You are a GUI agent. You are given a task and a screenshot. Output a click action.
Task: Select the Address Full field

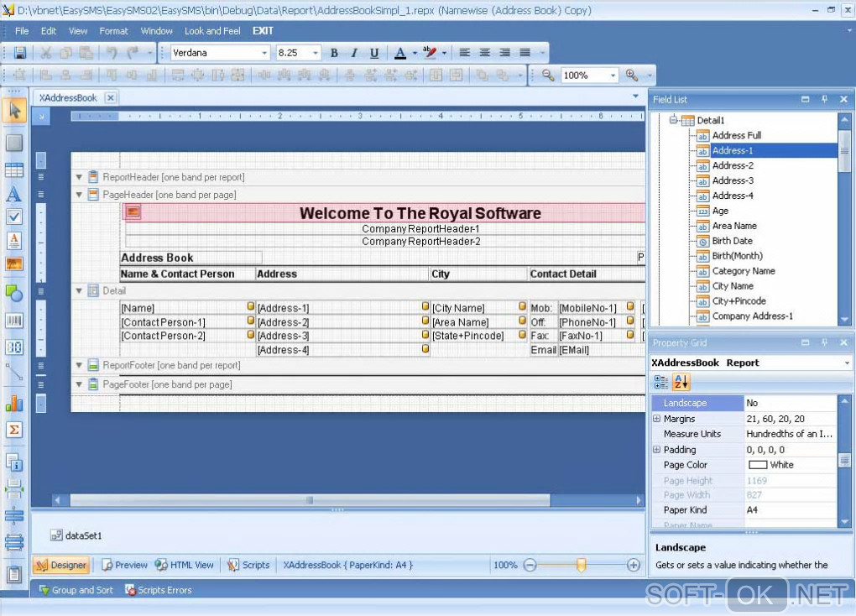(736, 135)
